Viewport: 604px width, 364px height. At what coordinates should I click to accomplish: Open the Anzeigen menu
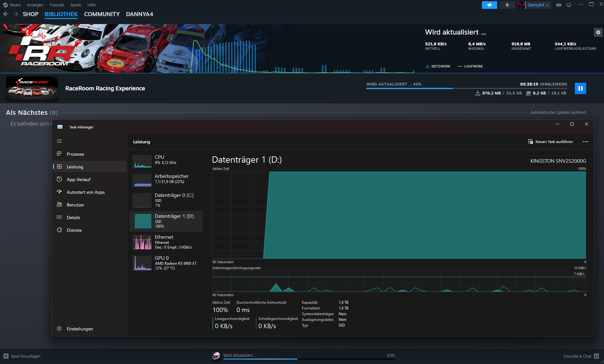(35, 5)
